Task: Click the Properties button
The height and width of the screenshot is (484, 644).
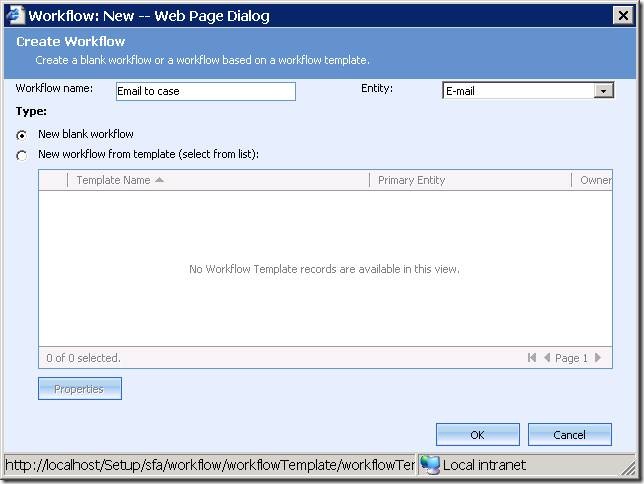Action: 79,389
